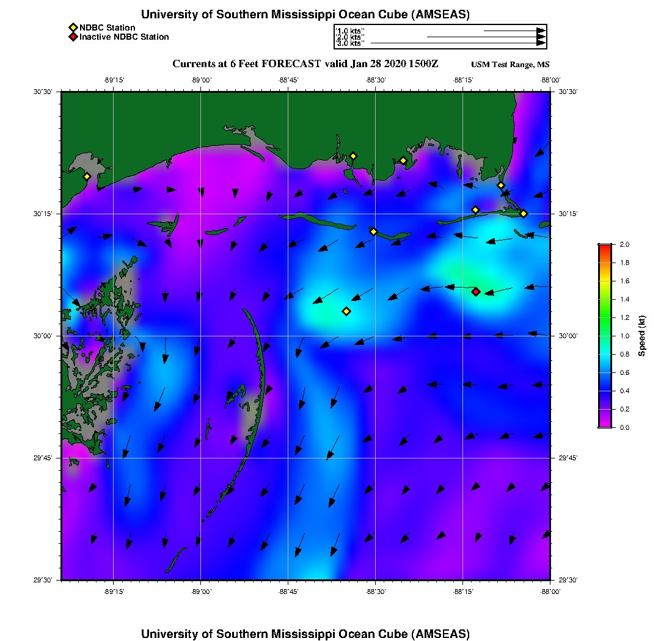This screenshot has height=641, width=672.
Task: Click the 3.0 kts arrowhead in the scale legend
Action: 541,43
